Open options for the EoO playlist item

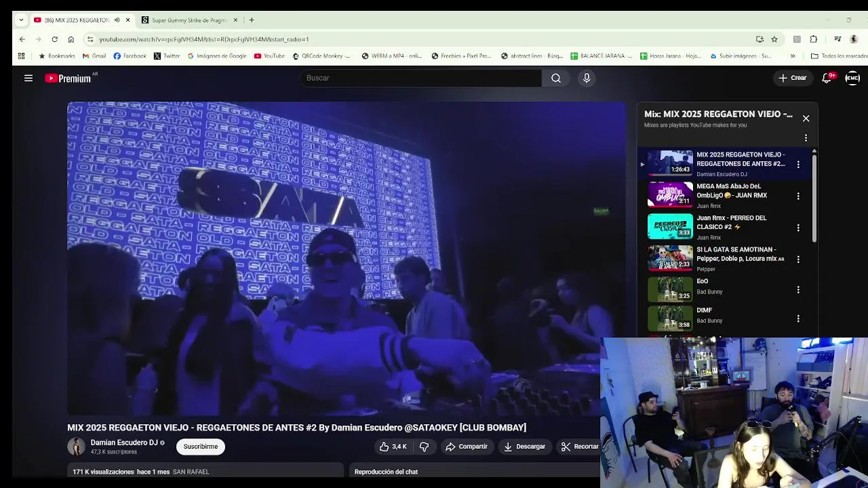[798, 289]
